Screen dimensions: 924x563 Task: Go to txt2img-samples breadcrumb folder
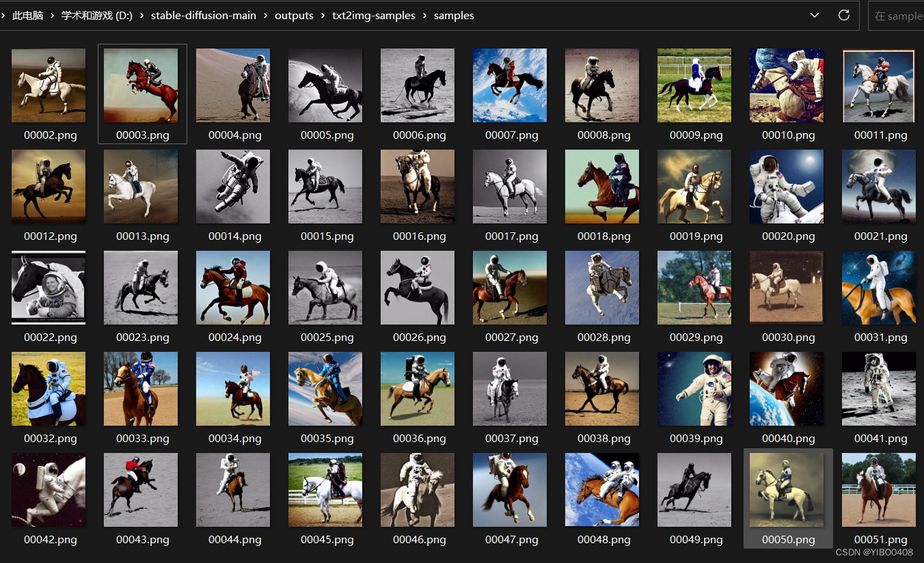[374, 15]
